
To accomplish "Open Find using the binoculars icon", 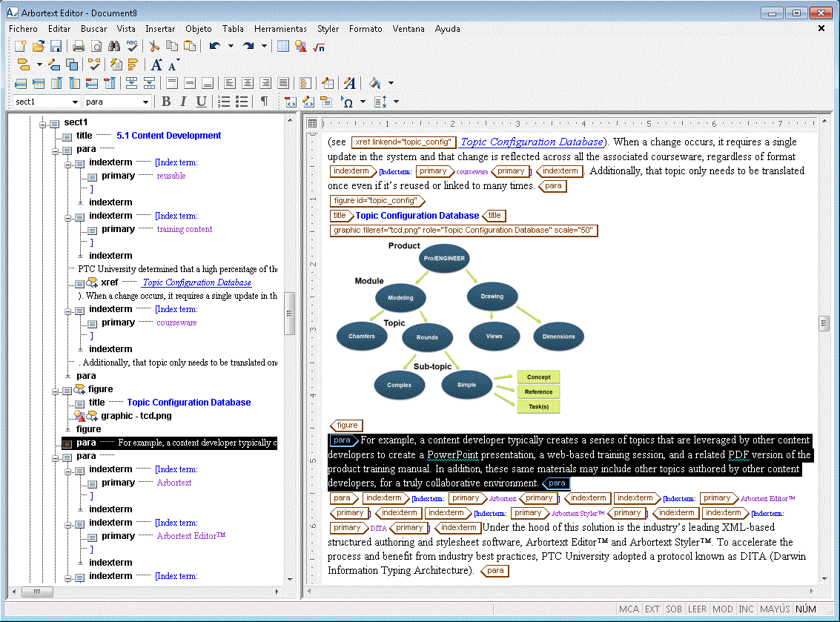I will coord(114,47).
